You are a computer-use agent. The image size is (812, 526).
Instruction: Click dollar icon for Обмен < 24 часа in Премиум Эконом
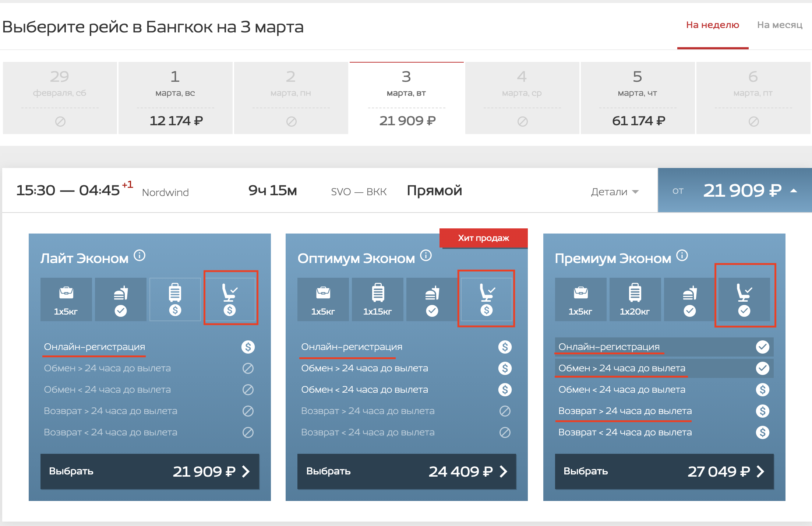pyautogui.click(x=763, y=390)
